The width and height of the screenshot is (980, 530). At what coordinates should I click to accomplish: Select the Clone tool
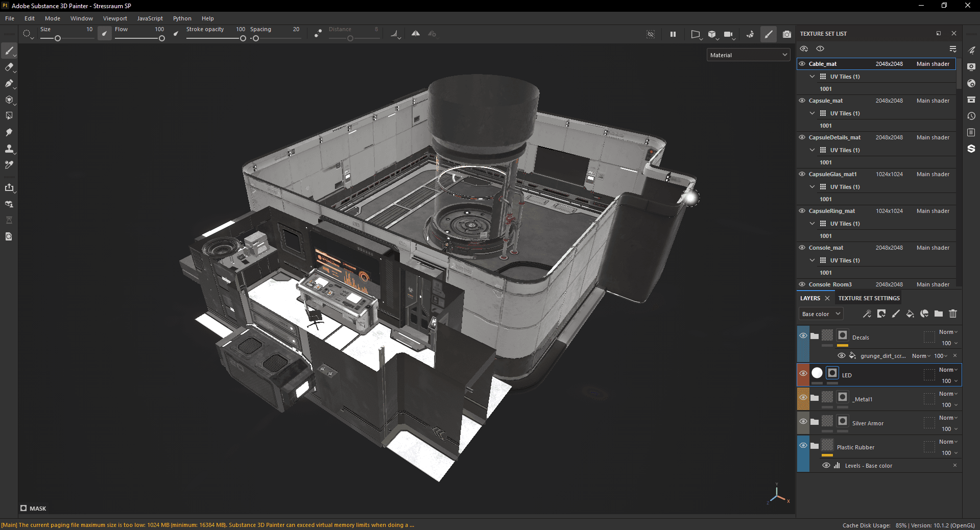[x=9, y=149]
